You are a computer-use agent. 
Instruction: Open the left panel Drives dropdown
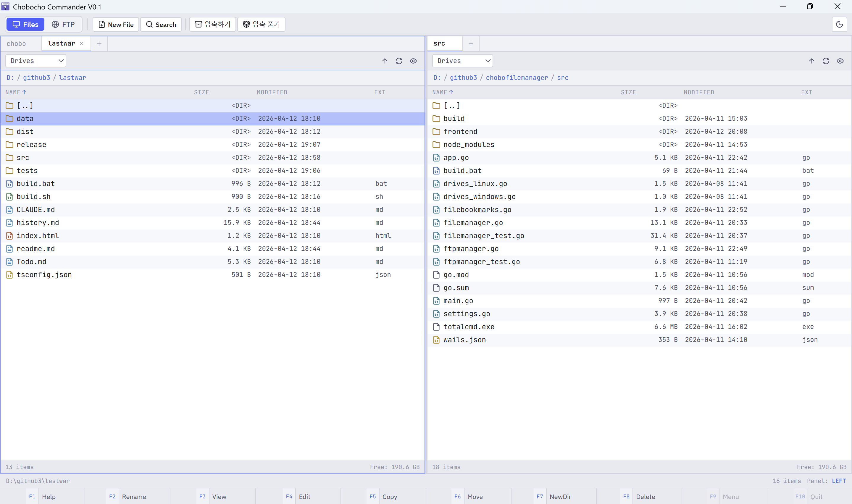click(x=36, y=61)
